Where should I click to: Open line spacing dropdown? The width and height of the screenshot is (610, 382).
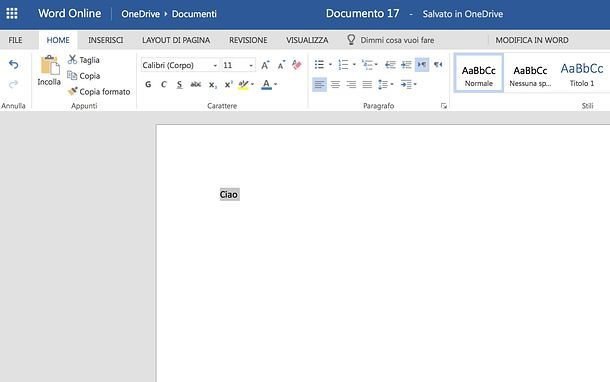pyautogui.click(x=386, y=84)
